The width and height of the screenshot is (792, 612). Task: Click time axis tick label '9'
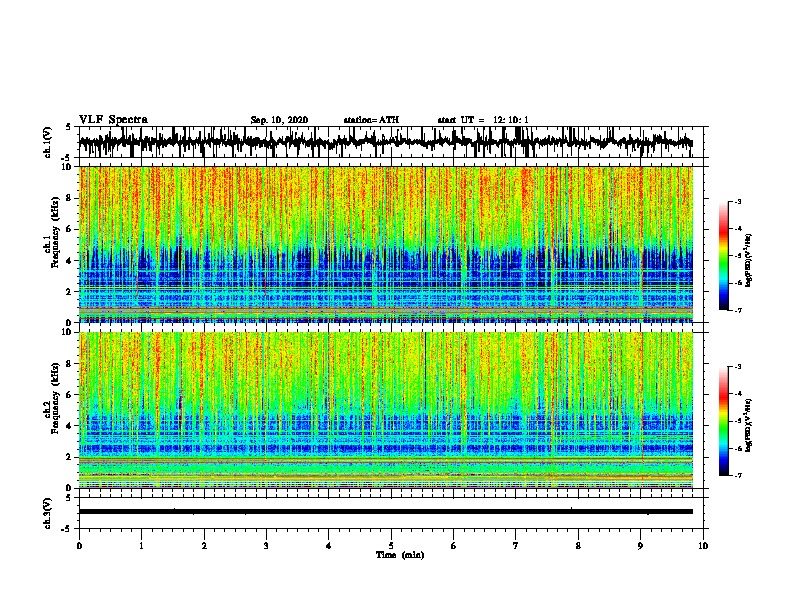[x=640, y=545]
